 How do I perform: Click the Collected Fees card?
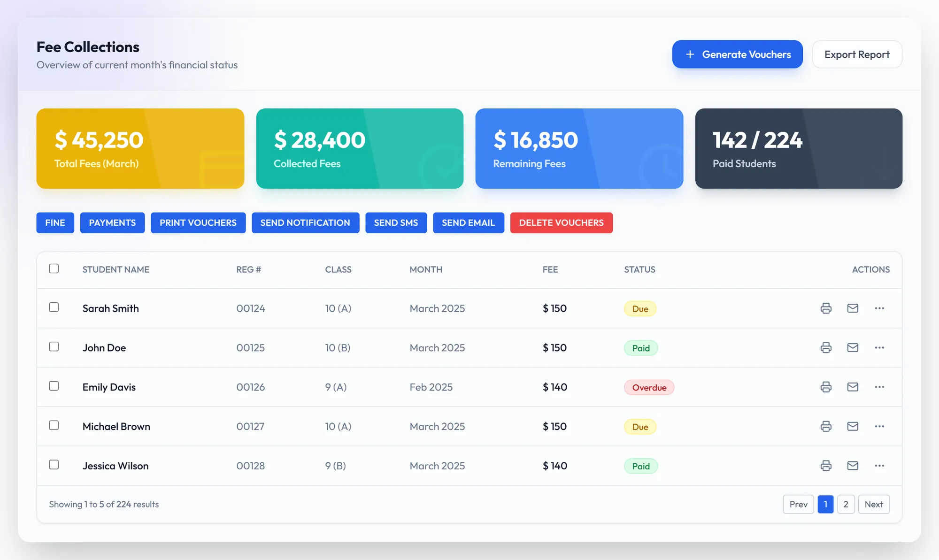pyautogui.click(x=360, y=149)
